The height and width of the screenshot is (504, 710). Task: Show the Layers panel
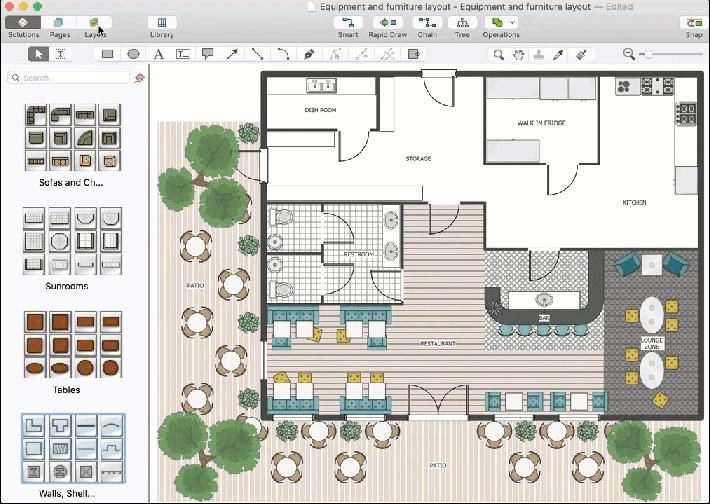click(95, 23)
